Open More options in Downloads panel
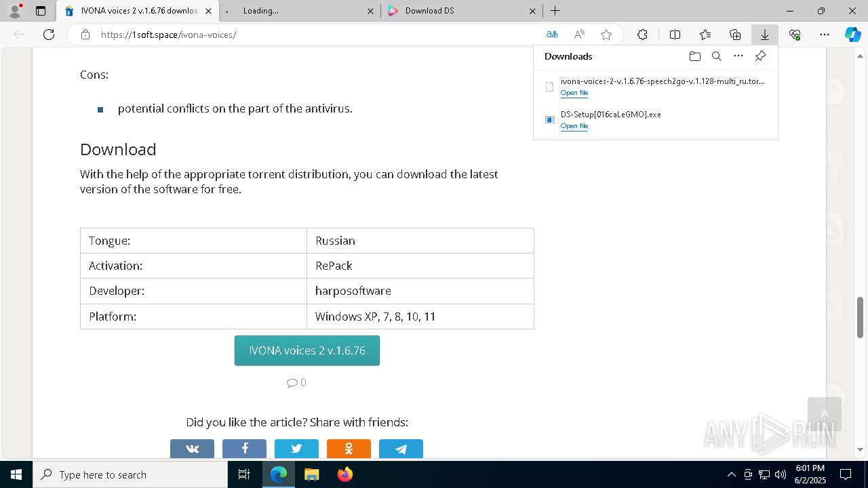The height and width of the screenshot is (488, 868). pyautogui.click(x=738, y=56)
